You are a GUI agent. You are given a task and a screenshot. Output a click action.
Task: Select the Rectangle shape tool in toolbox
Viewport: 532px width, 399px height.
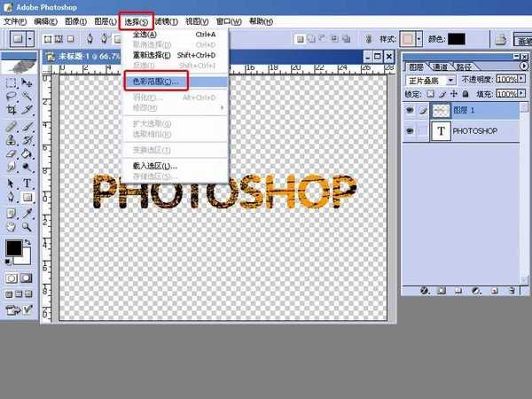click(x=27, y=197)
